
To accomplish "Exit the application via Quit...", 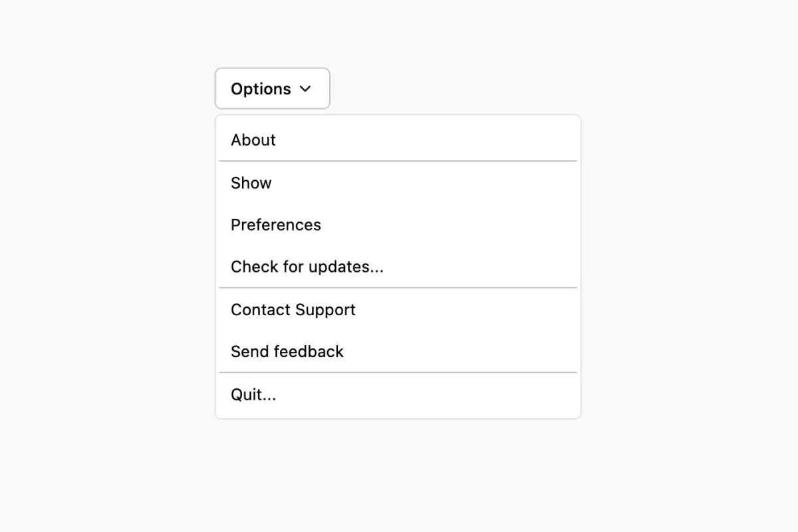I will click(x=253, y=394).
